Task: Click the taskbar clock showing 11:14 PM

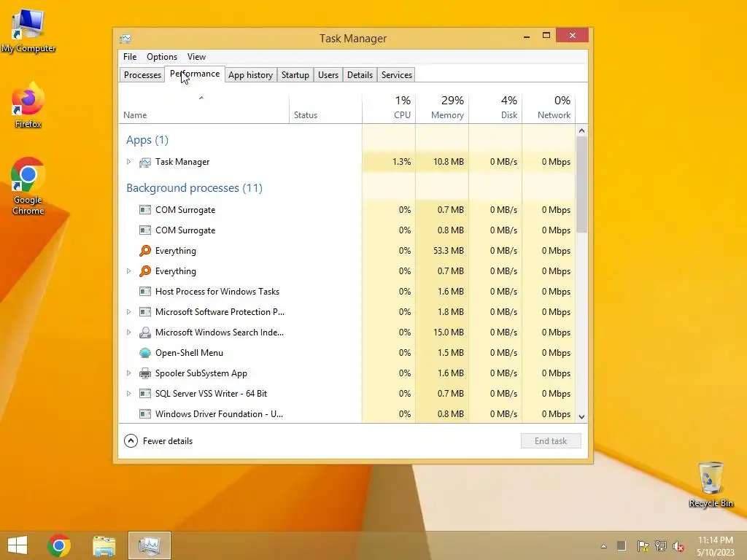Action: pyautogui.click(x=716, y=546)
